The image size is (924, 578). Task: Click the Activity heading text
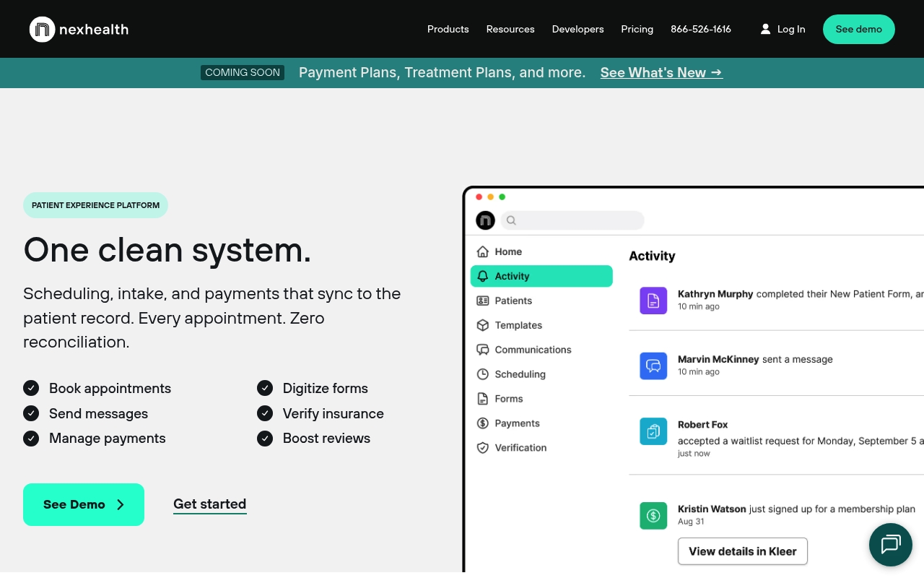pyautogui.click(x=653, y=256)
